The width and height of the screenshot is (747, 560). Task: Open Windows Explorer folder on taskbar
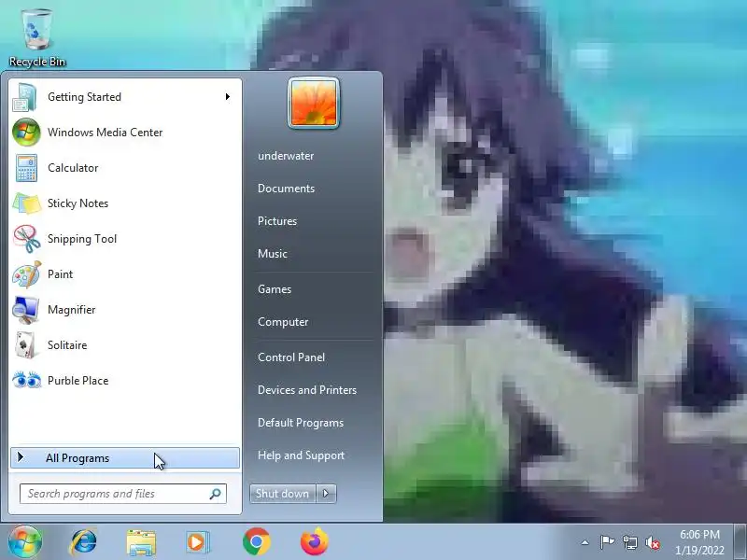click(141, 542)
